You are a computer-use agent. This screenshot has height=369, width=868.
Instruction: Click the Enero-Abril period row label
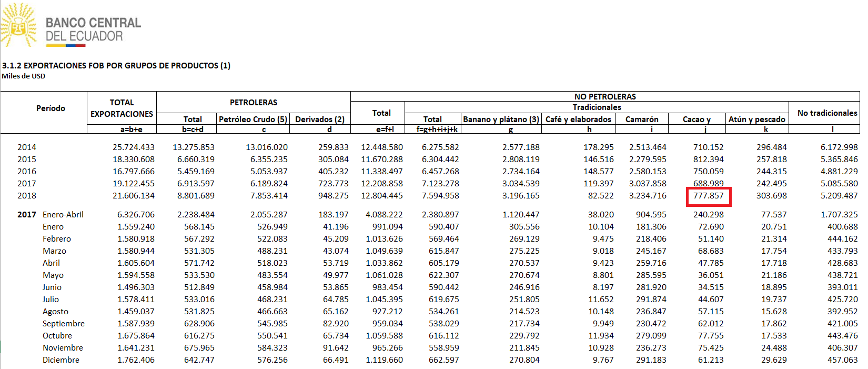(x=63, y=215)
